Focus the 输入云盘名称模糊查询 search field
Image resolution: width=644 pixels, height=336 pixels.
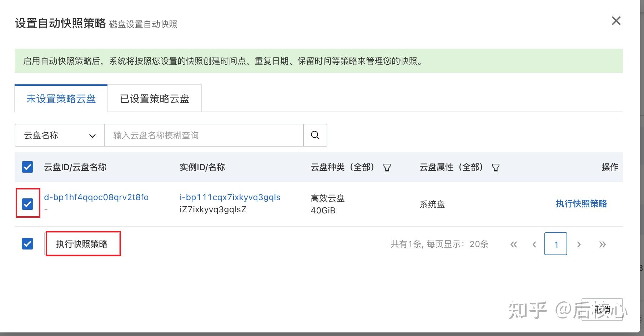pyautogui.click(x=203, y=135)
